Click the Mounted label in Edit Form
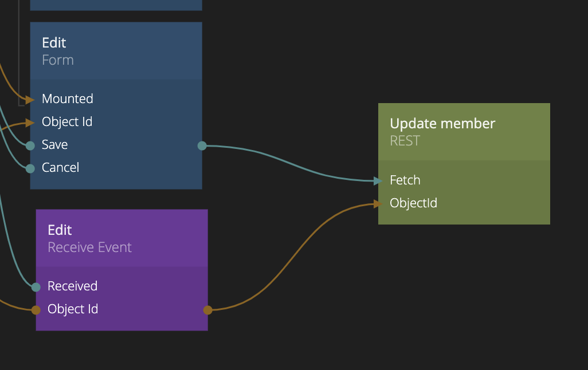Image resolution: width=588 pixels, height=370 pixels. [68, 99]
